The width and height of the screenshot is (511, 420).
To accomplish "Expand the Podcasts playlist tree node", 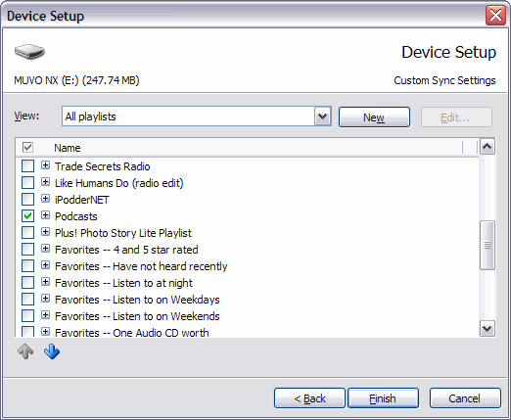I will [x=45, y=215].
